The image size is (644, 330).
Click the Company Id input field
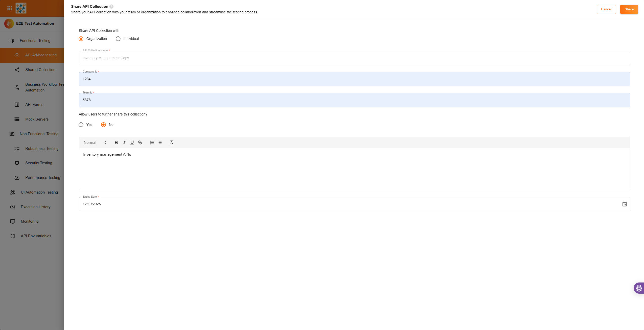coord(354,79)
